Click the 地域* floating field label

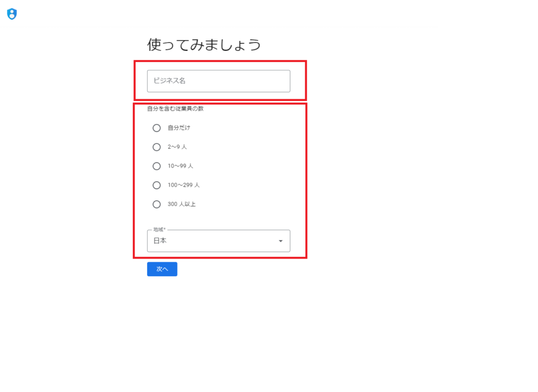pyautogui.click(x=159, y=230)
